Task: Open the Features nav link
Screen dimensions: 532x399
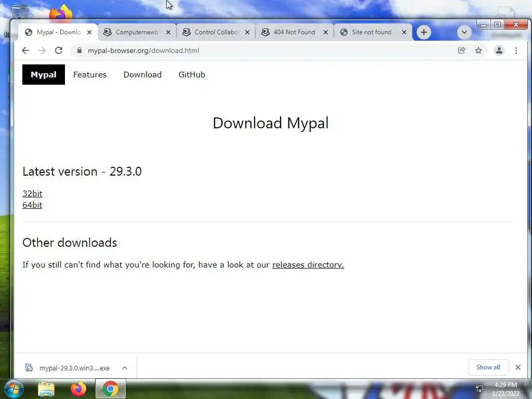Action: click(90, 75)
